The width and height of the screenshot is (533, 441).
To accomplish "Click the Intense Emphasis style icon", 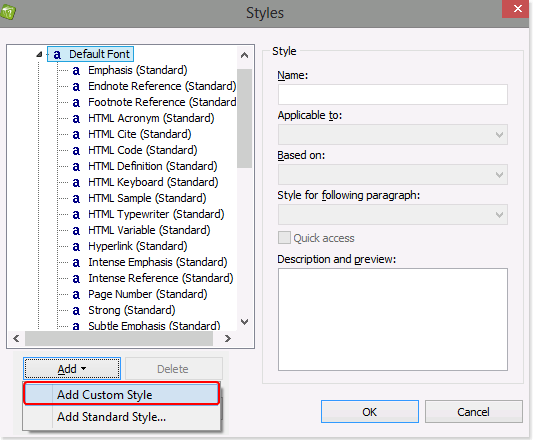I will click(76, 262).
